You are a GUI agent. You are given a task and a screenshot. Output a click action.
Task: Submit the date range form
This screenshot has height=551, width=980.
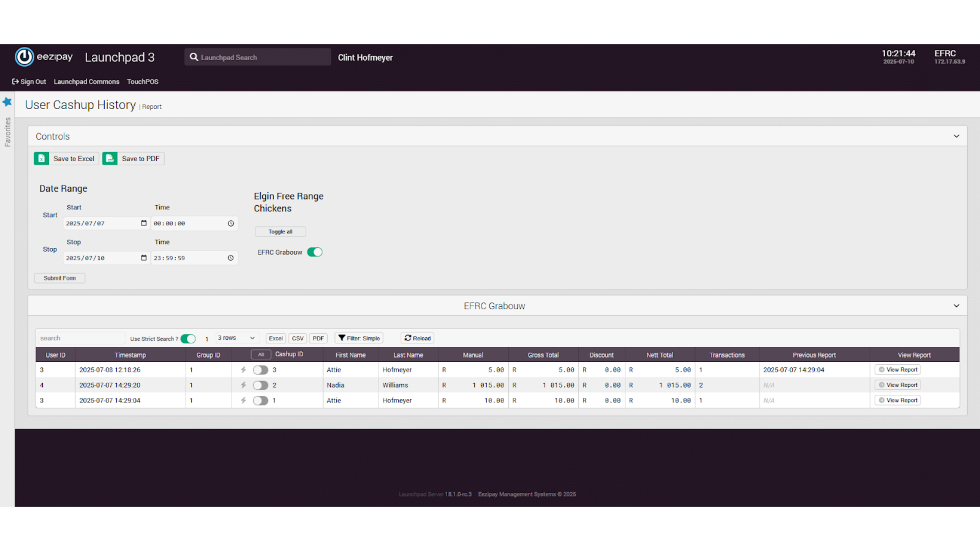[60, 278]
